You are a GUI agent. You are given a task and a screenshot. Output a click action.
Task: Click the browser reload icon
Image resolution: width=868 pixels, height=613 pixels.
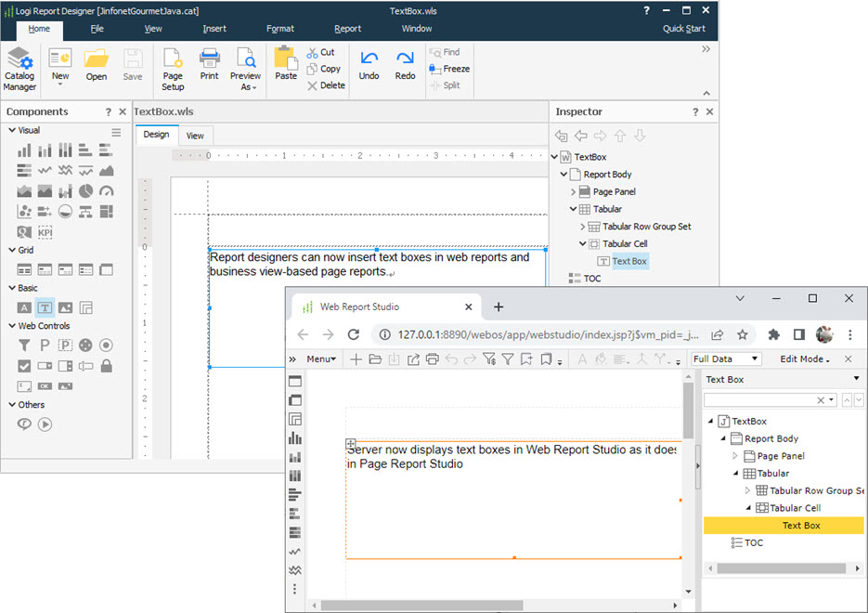(354, 334)
